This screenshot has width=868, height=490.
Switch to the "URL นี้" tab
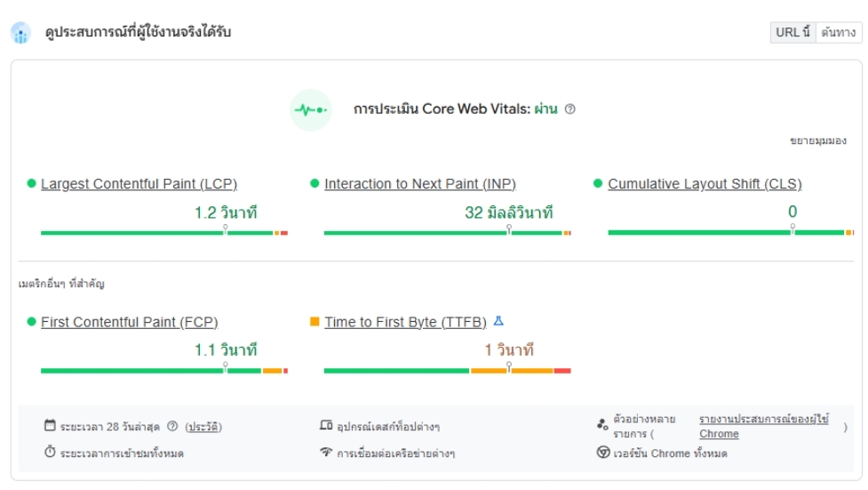(x=792, y=33)
